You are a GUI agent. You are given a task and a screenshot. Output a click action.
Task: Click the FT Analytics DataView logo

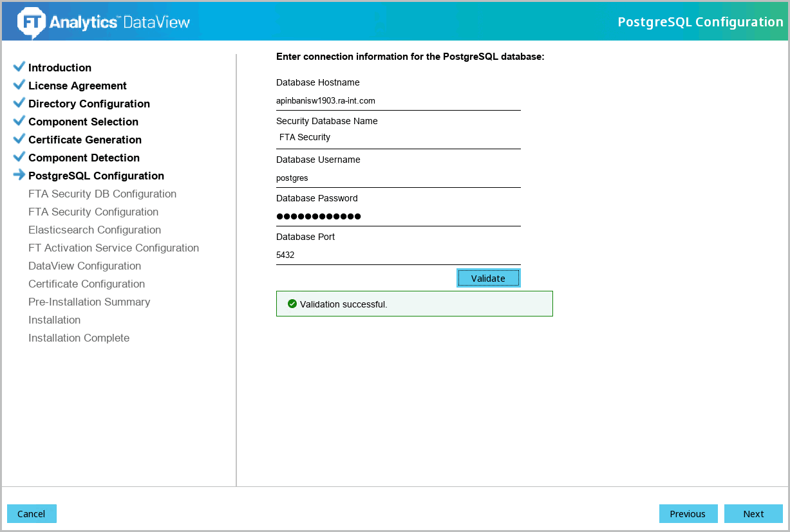(x=104, y=22)
